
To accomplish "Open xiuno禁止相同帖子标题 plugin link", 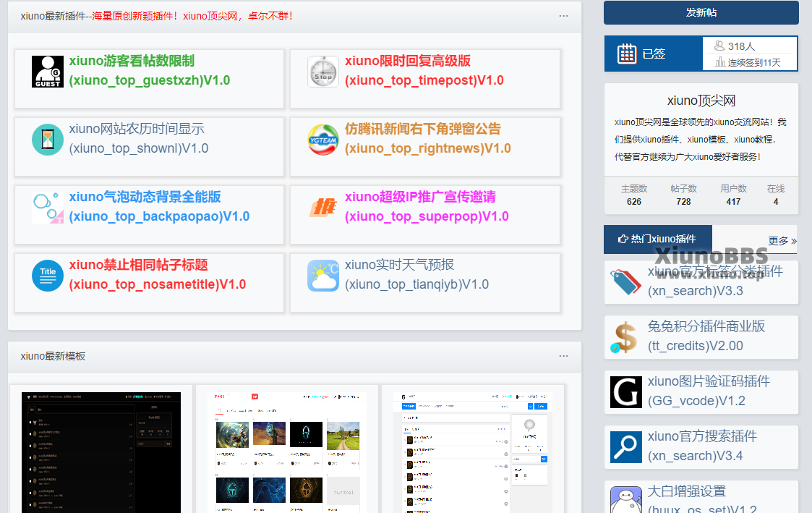I will (x=158, y=274).
